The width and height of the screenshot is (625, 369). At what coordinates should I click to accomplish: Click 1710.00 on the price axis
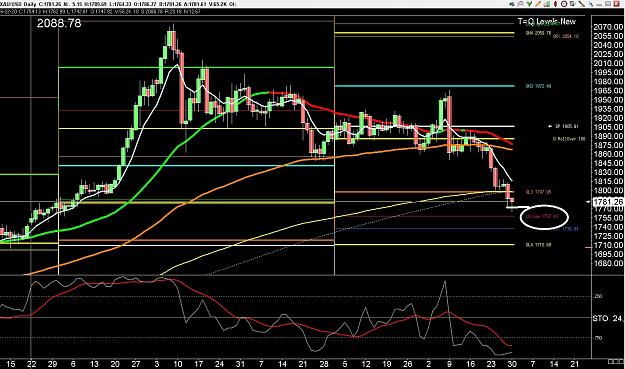[608, 245]
